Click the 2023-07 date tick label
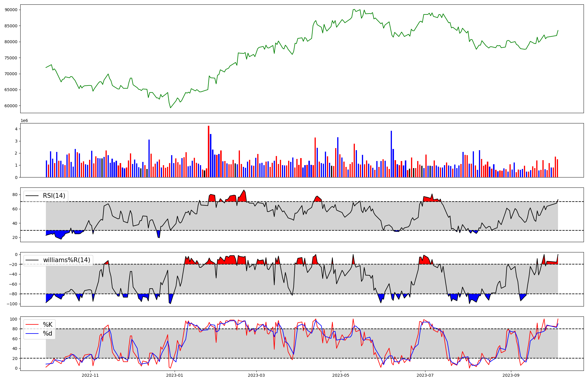Image resolution: width=588 pixels, height=382 pixels. coord(425,375)
